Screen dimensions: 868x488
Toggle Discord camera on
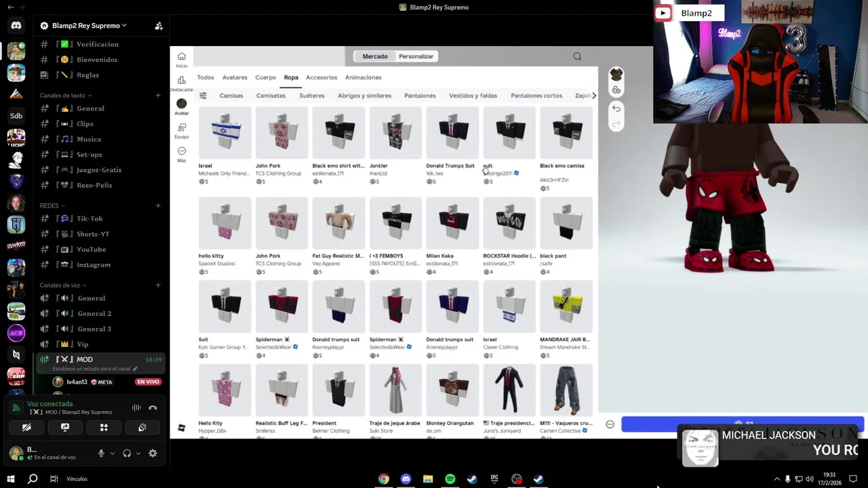(x=26, y=428)
